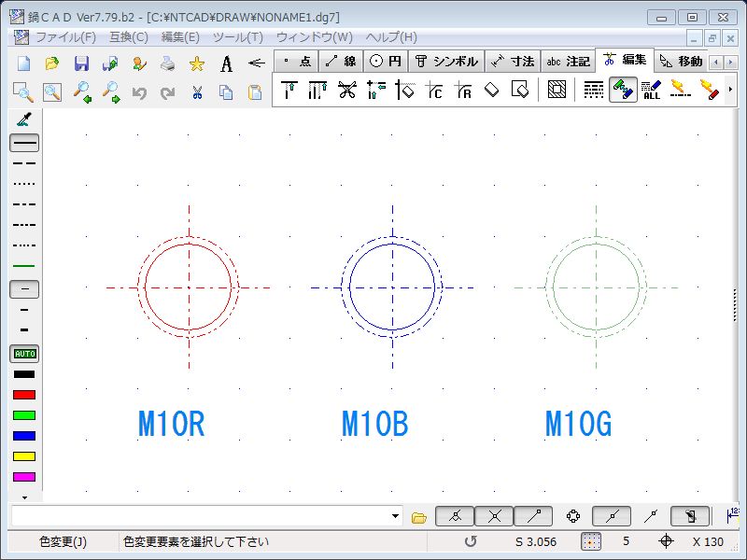Choose the yellow color swatch
The width and height of the screenshot is (747, 560).
24,456
